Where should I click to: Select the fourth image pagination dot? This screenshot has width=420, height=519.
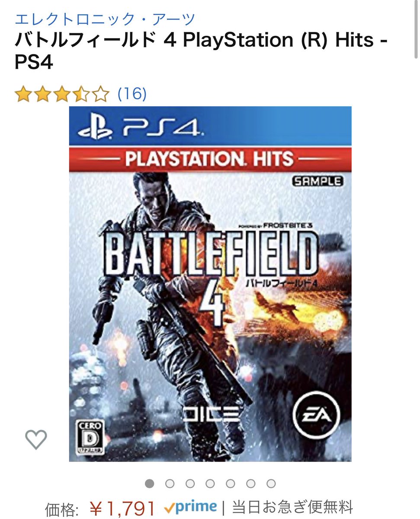(x=210, y=483)
